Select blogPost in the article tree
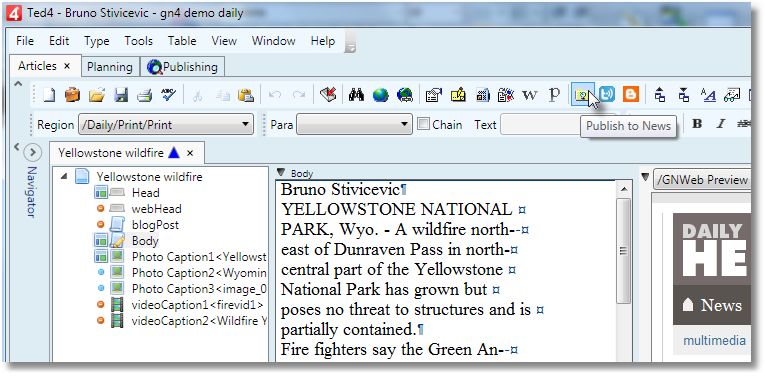765x376 pixels. 155,225
